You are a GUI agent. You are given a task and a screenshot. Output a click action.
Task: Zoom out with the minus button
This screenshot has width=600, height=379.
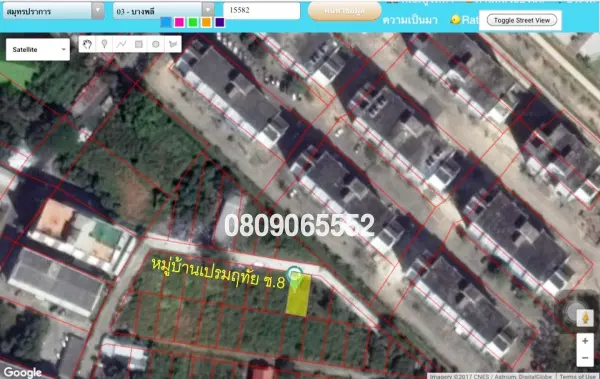(x=585, y=358)
